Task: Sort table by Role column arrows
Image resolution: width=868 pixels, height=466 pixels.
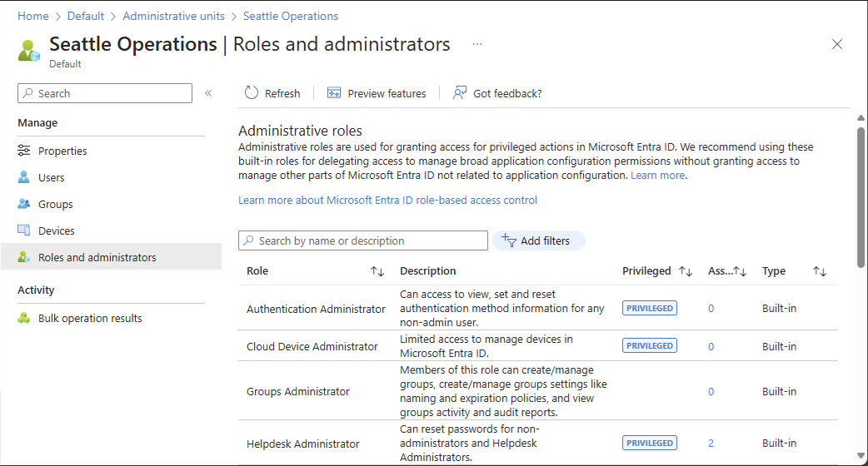Action: [x=377, y=271]
